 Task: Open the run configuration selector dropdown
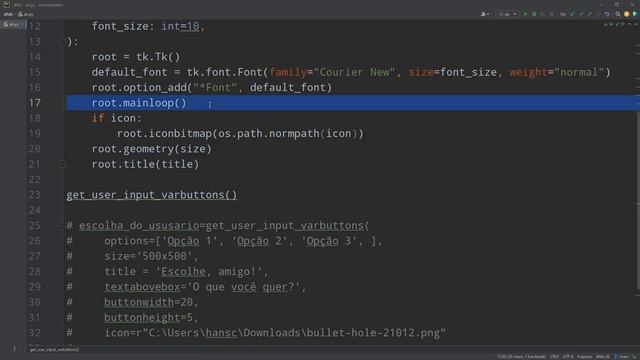[508, 14]
